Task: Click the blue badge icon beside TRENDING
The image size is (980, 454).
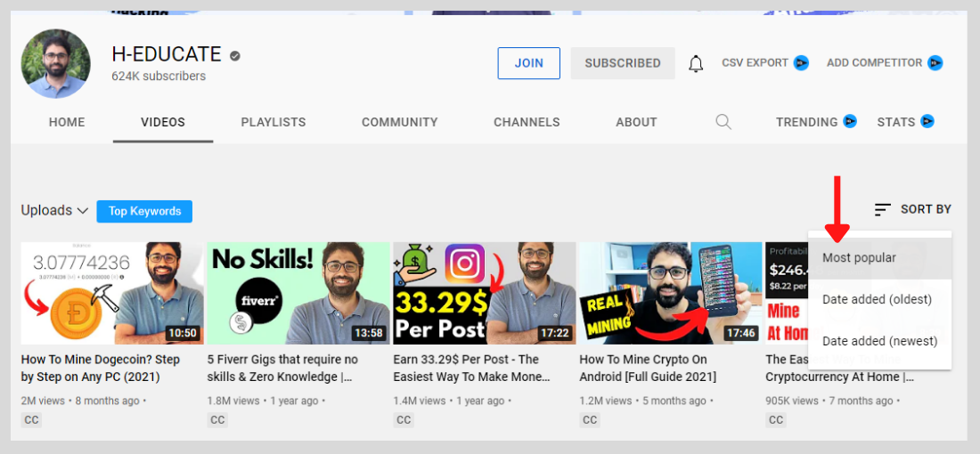Action: 850,122
